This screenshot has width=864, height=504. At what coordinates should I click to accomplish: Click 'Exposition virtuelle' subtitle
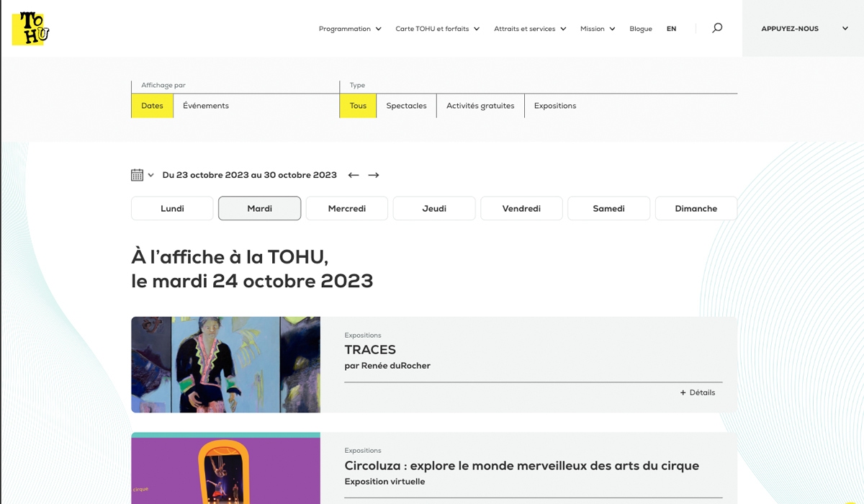pyautogui.click(x=384, y=482)
